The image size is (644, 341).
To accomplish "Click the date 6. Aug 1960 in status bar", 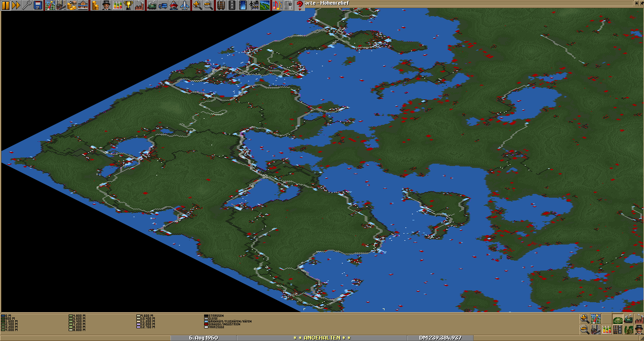I will [x=203, y=338].
